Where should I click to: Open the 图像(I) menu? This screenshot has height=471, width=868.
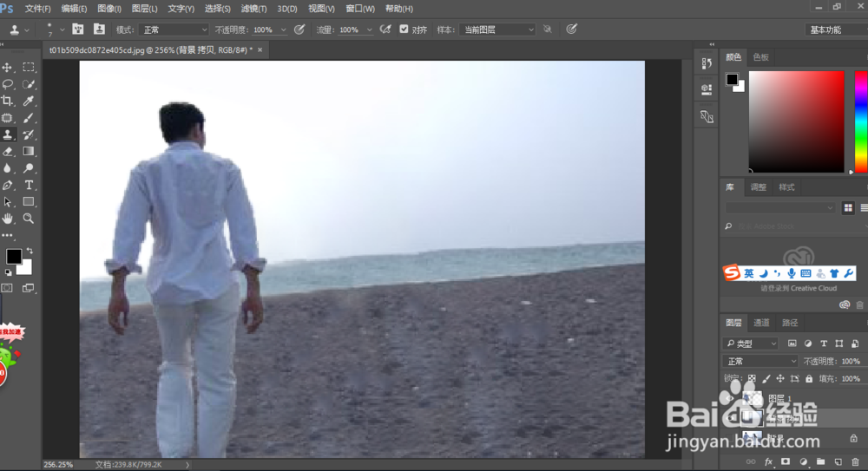109,9
